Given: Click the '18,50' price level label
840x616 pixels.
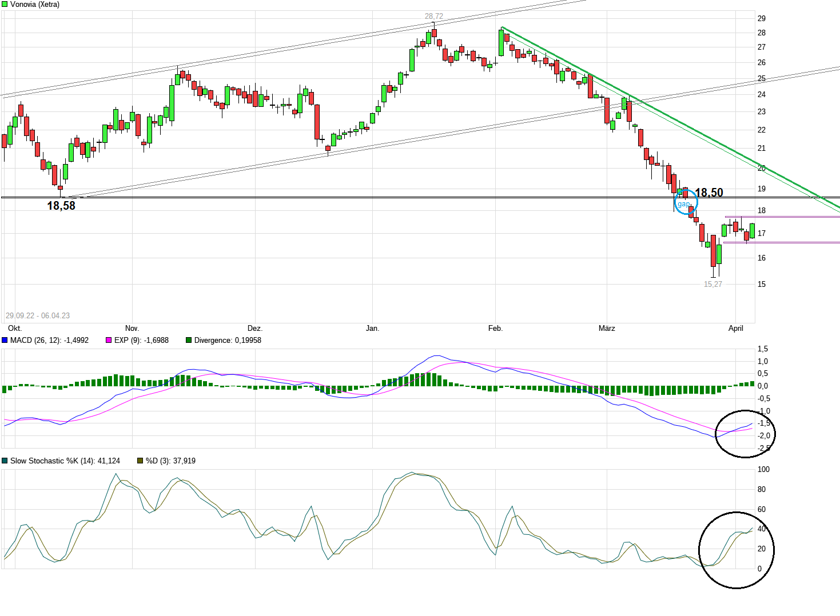Looking at the screenshot, I should click(709, 193).
